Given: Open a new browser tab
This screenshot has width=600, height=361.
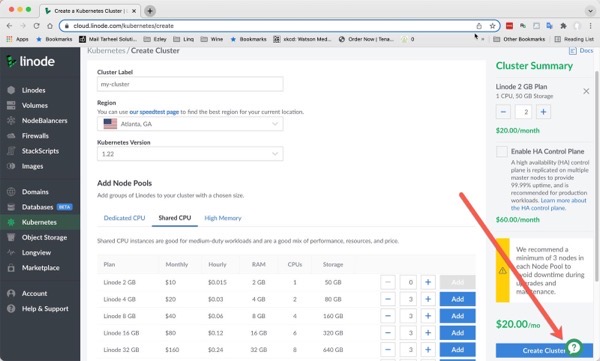Looking at the screenshot, I should pyautogui.click(x=150, y=11).
